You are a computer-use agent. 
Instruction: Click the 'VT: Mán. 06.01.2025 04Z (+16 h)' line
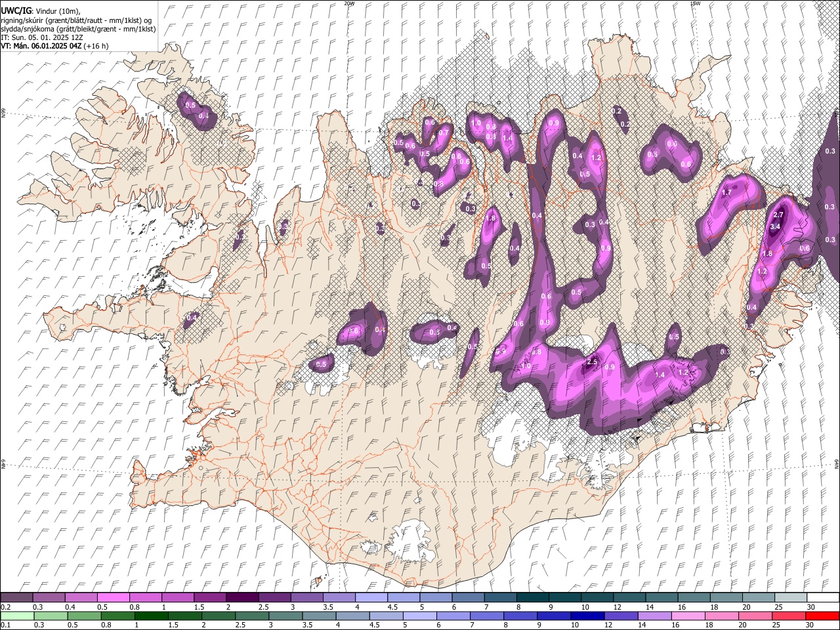coord(54,46)
